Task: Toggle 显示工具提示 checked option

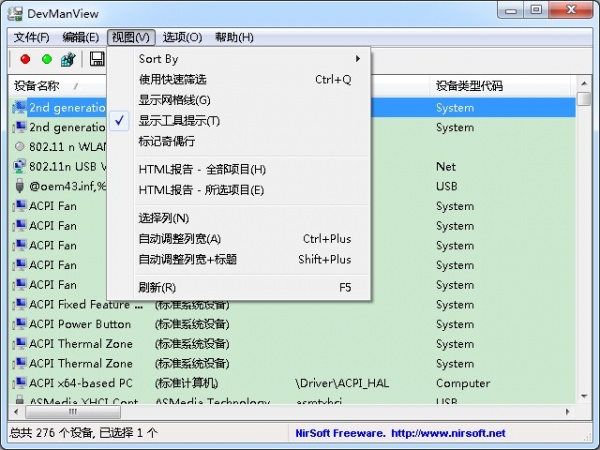Action: pos(179,121)
